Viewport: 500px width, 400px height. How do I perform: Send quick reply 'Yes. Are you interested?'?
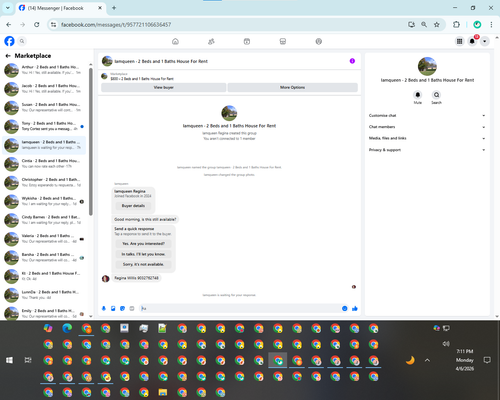coord(143,244)
